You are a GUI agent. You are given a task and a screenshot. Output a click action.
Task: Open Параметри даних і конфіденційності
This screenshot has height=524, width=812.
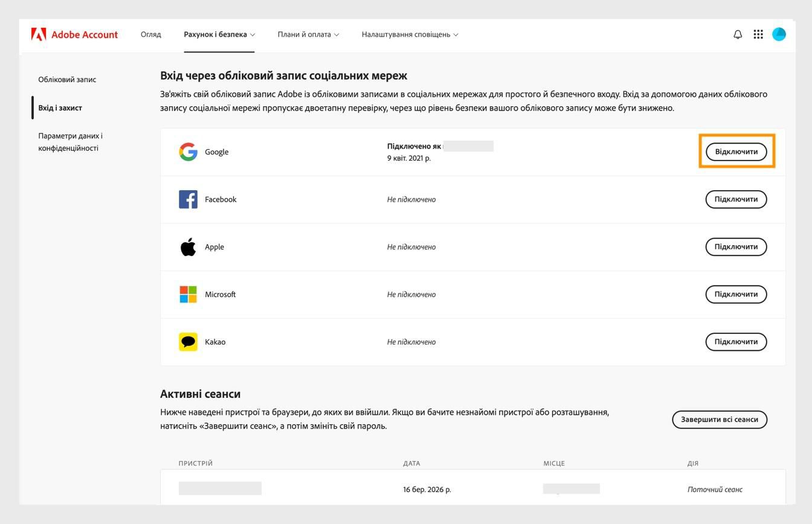point(70,142)
